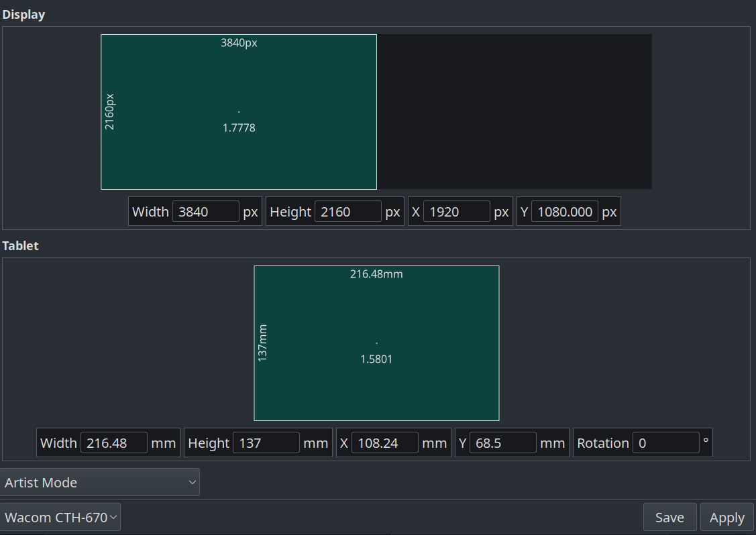
Task: Click the tablet Y position field
Action: pos(503,442)
